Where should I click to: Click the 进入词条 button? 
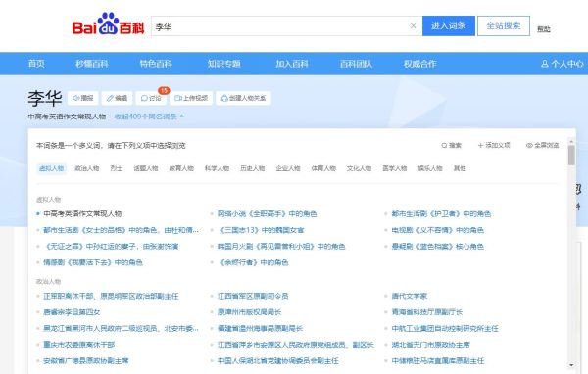[x=449, y=25]
